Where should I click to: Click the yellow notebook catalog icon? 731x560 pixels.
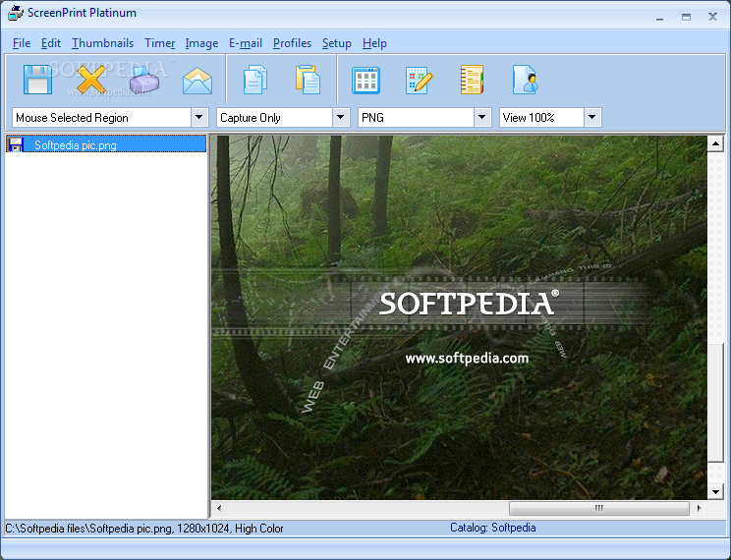(x=472, y=80)
